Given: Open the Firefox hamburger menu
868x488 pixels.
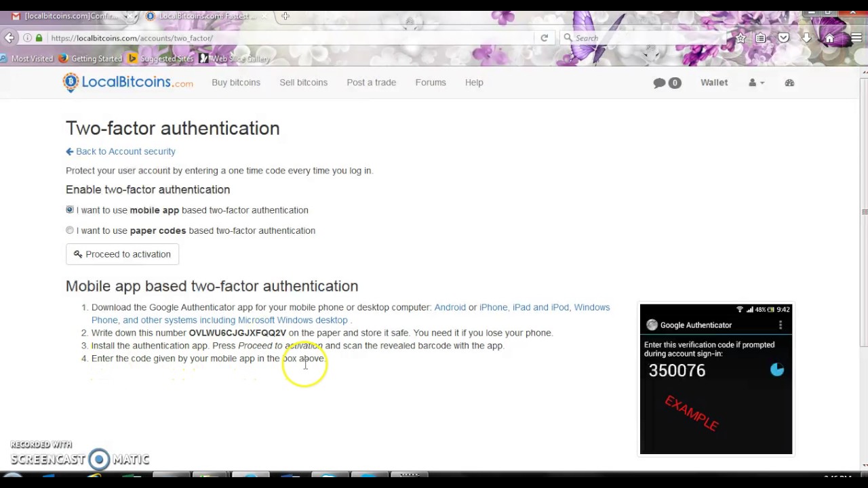Looking at the screenshot, I should 856,38.
